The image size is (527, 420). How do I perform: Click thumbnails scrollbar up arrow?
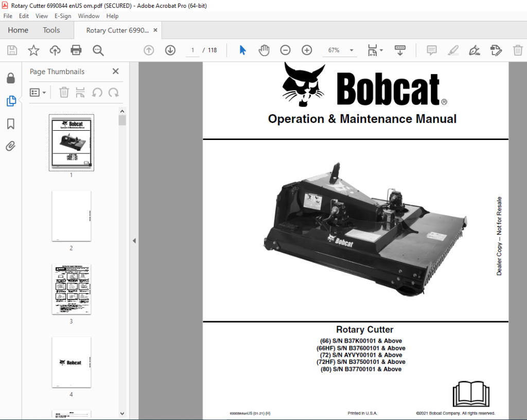click(x=122, y=111)
